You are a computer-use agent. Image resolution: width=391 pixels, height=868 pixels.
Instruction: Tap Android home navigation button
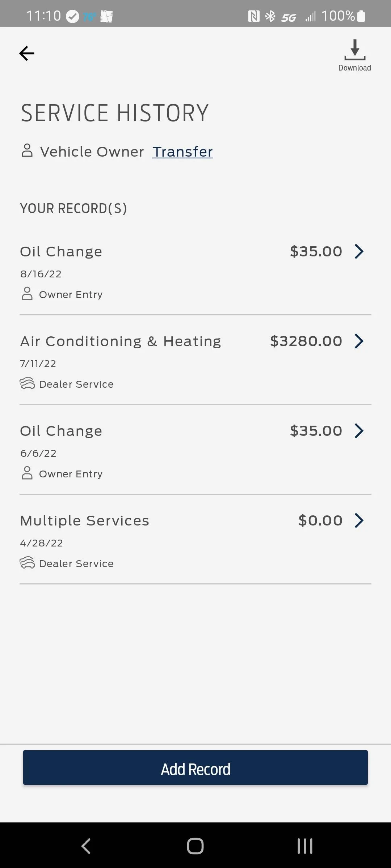pyautogui.click(x=195, y=846)
